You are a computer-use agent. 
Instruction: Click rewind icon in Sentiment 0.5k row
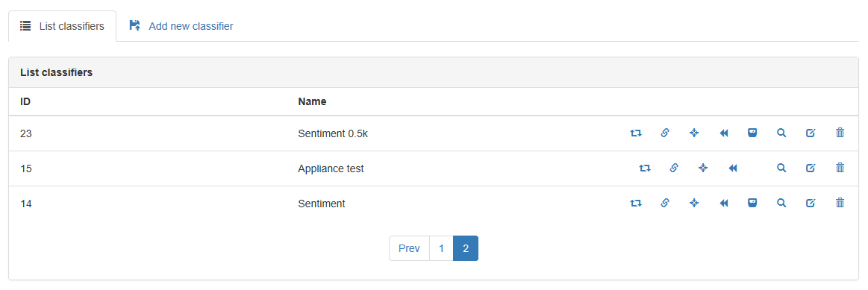tap(723, 133)
